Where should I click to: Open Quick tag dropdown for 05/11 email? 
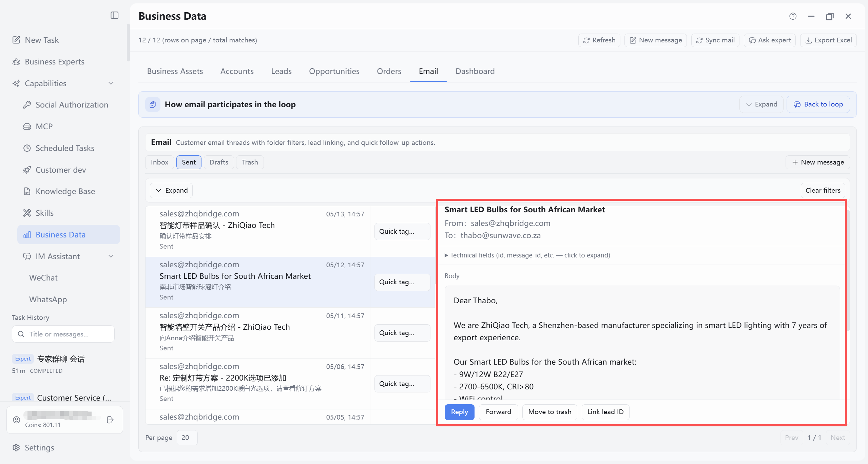(402, 333)
